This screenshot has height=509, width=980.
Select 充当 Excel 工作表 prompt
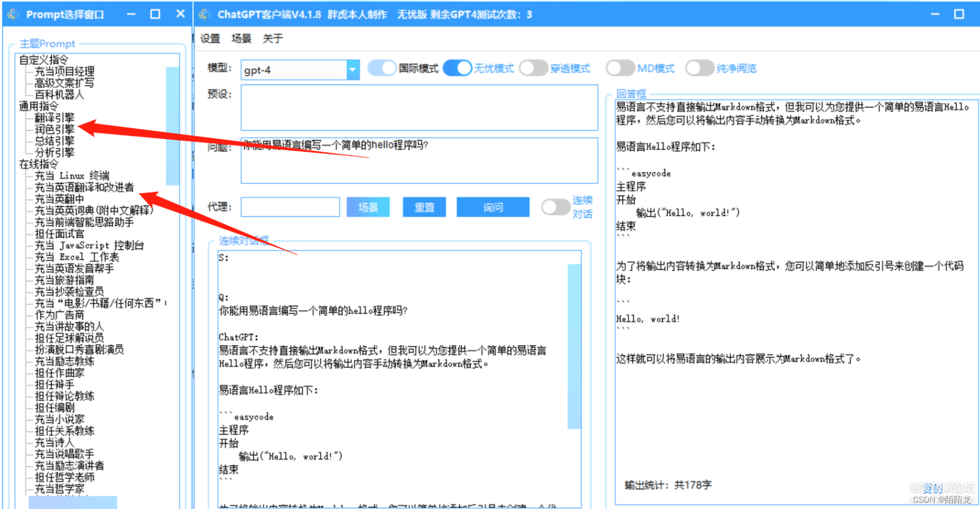[77, 257]
